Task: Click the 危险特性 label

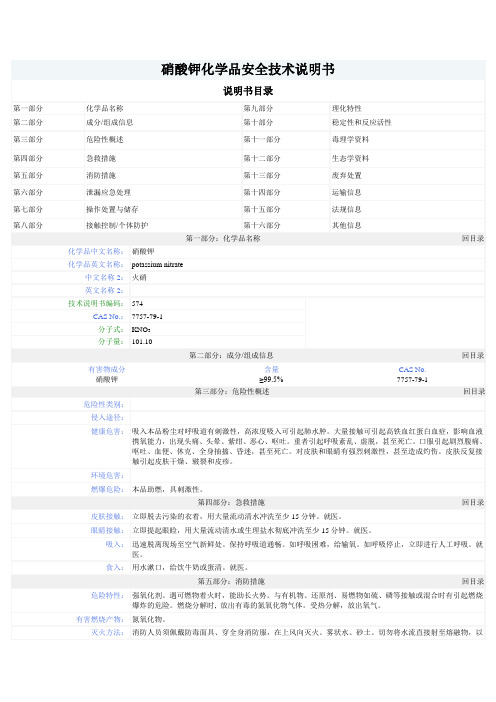Action: coord(107,595)
